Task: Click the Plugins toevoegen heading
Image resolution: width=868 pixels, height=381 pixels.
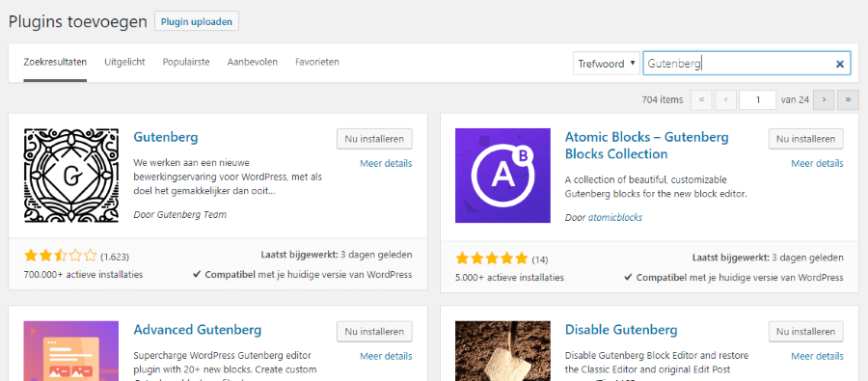Action: tap(78, 21)
